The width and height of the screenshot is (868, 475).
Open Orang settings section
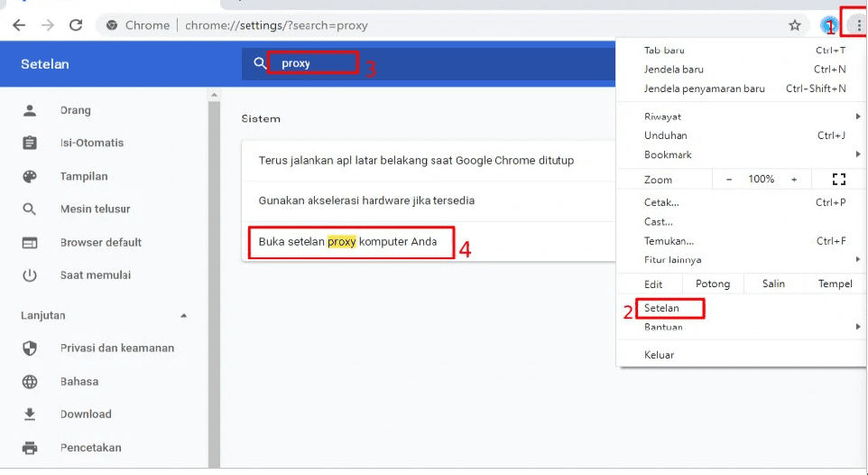tap(76, 110)
